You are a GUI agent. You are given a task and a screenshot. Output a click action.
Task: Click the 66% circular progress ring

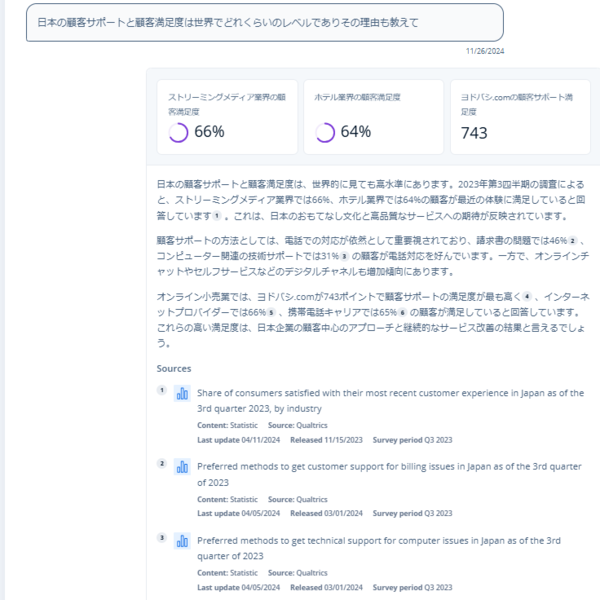[178, 132]
